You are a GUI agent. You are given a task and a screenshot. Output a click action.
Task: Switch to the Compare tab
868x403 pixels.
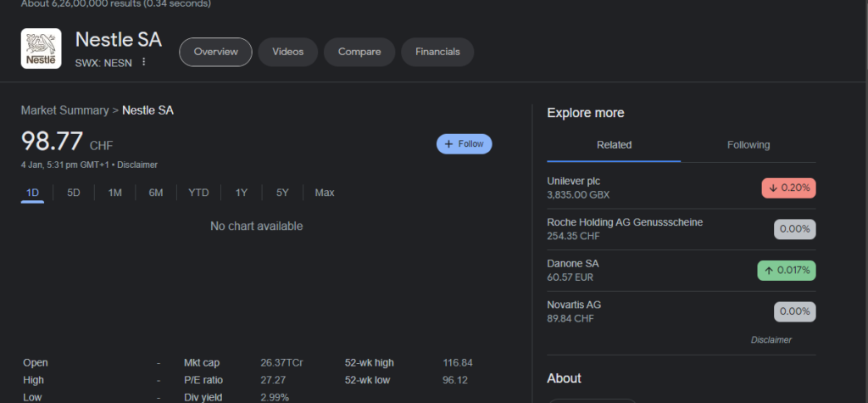coord(359,52)
